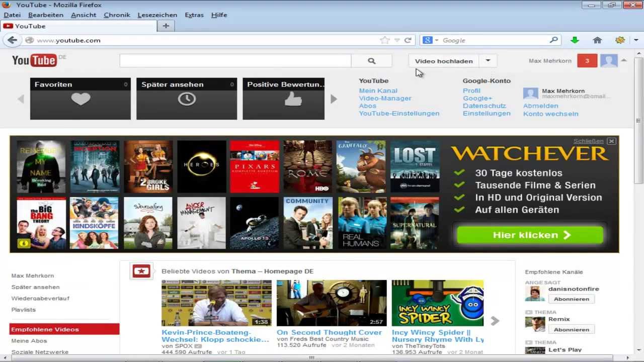Image resolution: width=644 pixels, height=362 pixels.
Task: Click The Big Bang Theory poster
Action: [x=41, y=223]
